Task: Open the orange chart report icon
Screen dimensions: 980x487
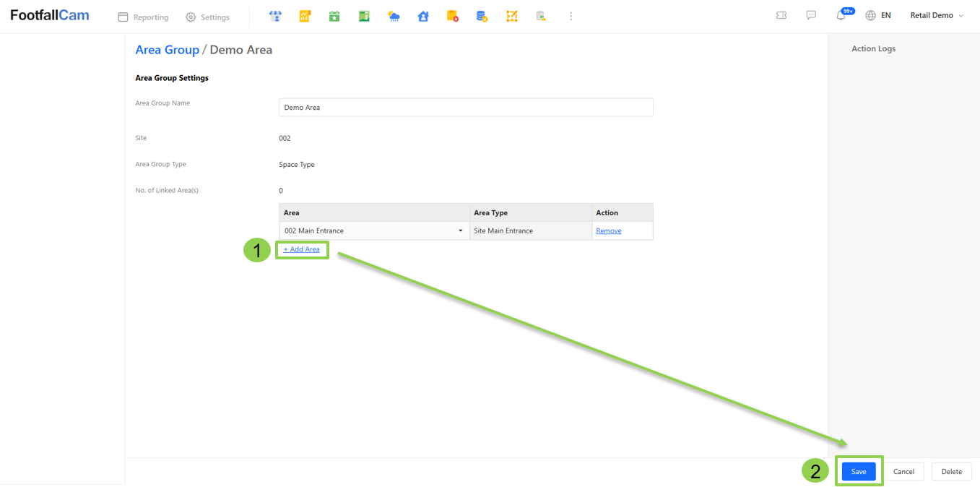Action: click(305, 16)
